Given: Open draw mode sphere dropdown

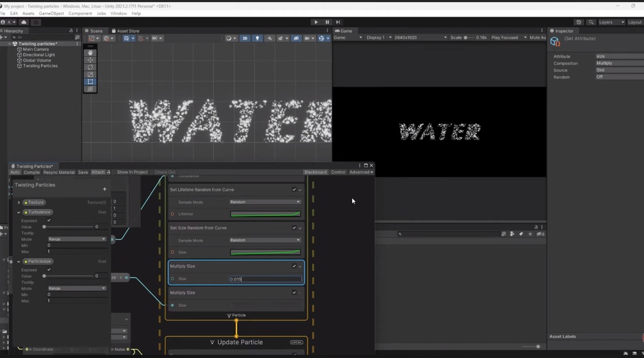Looking at the screenshot, I should point(231,38).
